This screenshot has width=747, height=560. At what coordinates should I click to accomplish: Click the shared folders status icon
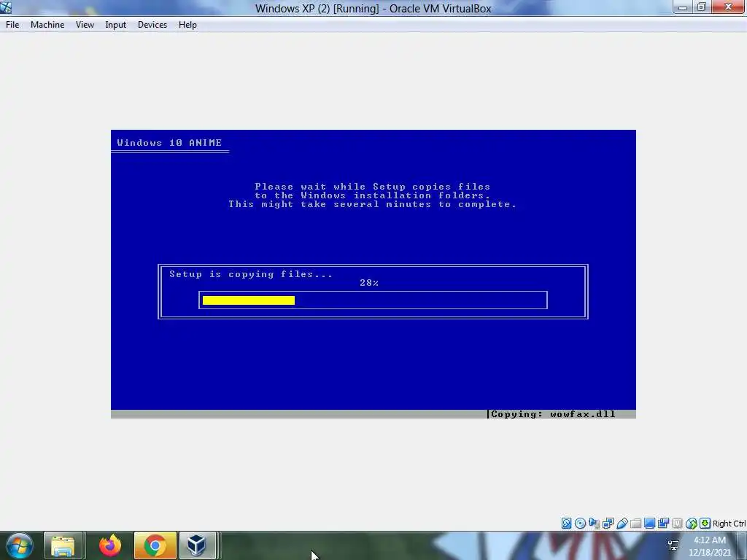tap(635, 524)
